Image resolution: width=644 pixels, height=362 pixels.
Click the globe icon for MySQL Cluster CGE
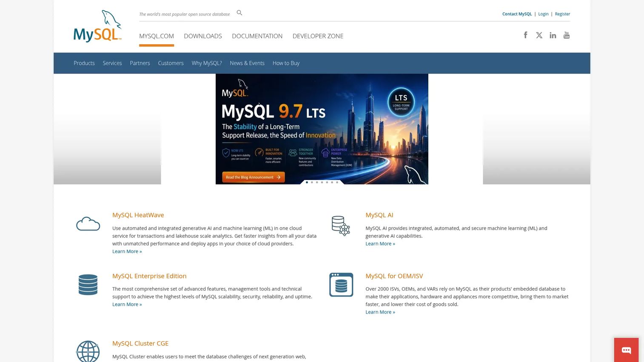pyautogui.click(x=88, y=351)
